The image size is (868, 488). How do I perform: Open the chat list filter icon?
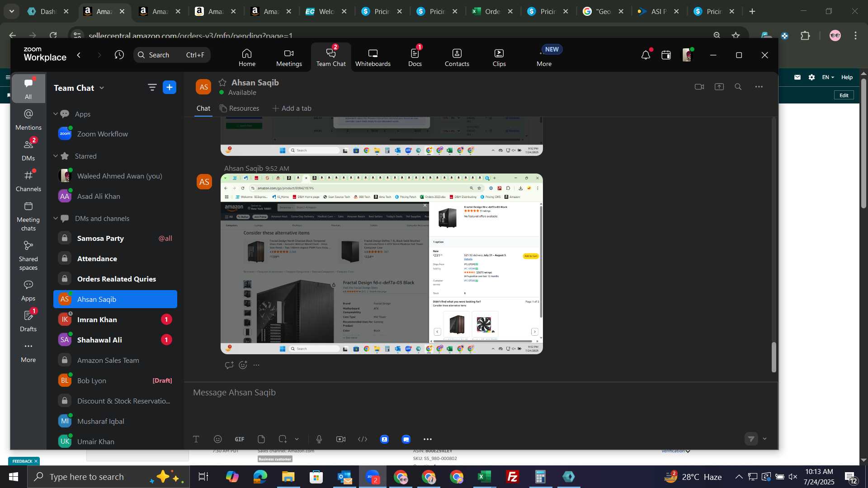[x=152, y=88]
